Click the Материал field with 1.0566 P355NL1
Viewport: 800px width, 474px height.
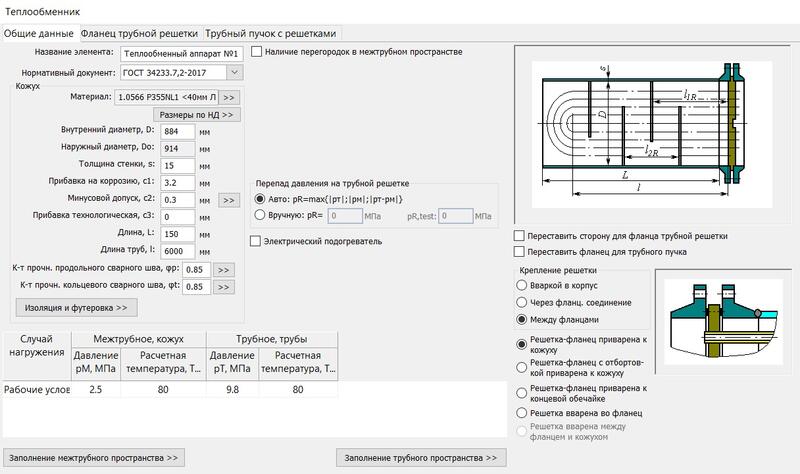click(166, 97)
